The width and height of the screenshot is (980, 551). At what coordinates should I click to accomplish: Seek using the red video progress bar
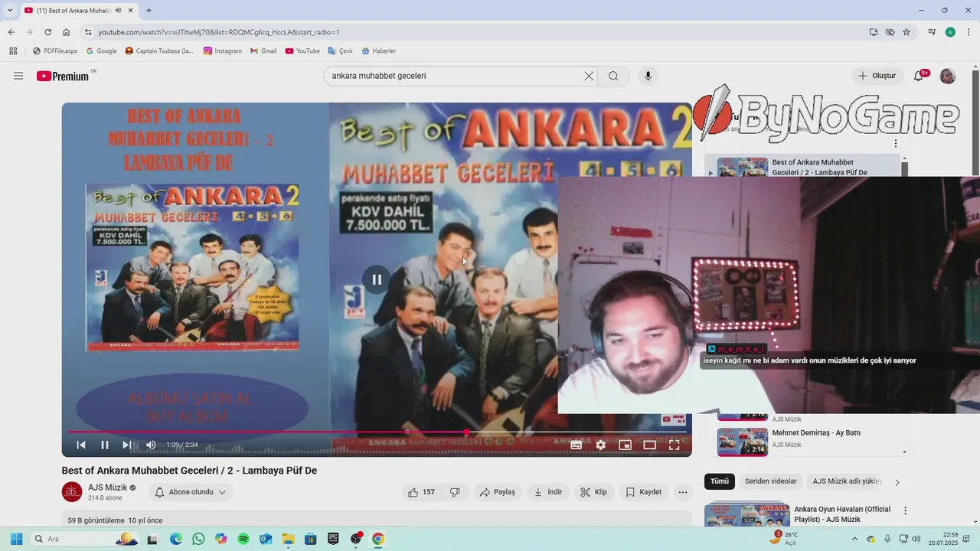pyautogui.click(x=377, y=432)
